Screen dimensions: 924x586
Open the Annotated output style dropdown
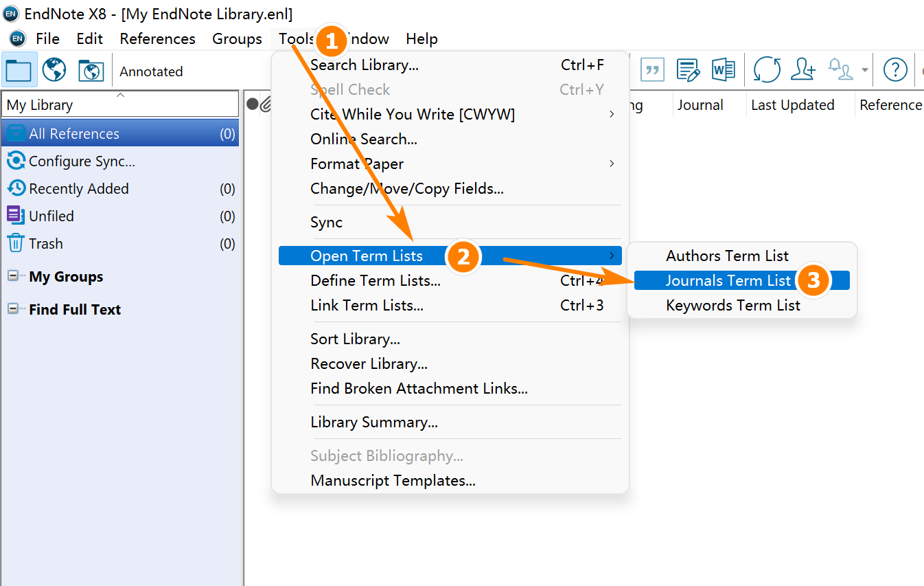(x=151, y=71)
